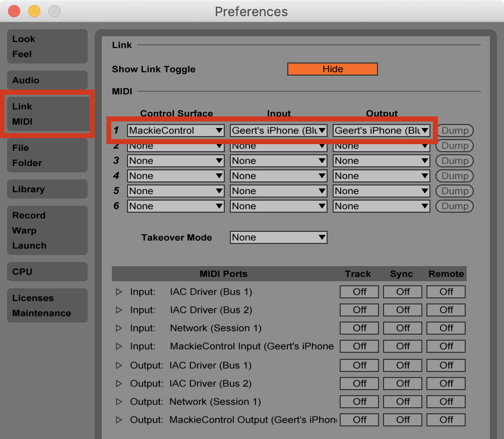The image size is (504, 439).
Task: Open Output dropdown in row 3
Action: (x=381, y=161)
